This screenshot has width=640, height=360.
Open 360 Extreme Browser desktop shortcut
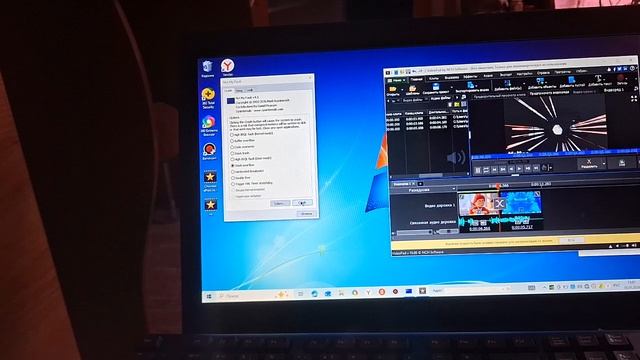coord(209,126)
